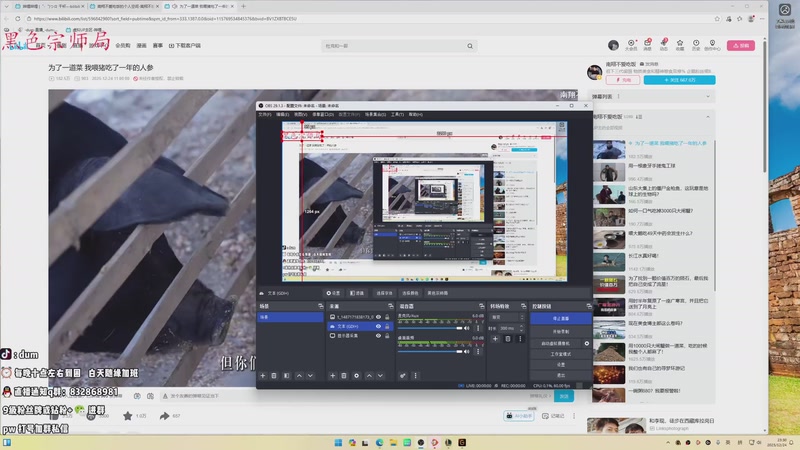
Task: Open the OBS audio mixer advanced properties gear
Action: 403,375
